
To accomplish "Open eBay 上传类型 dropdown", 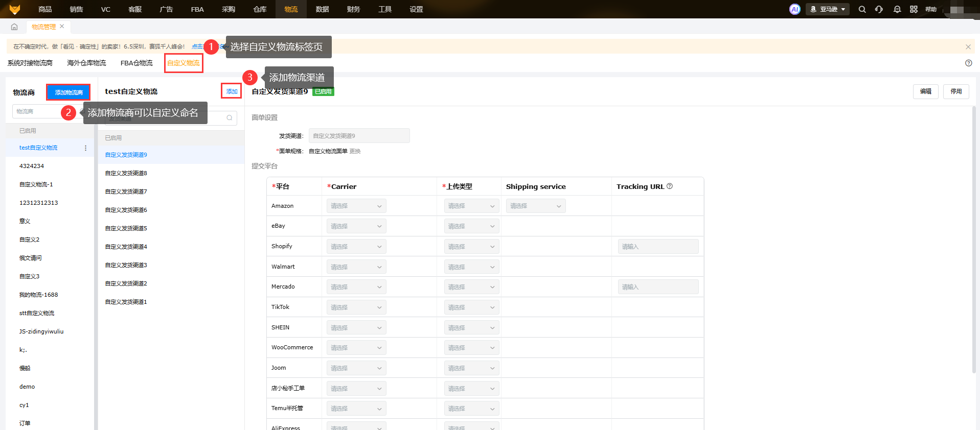I will click(471, 226).
